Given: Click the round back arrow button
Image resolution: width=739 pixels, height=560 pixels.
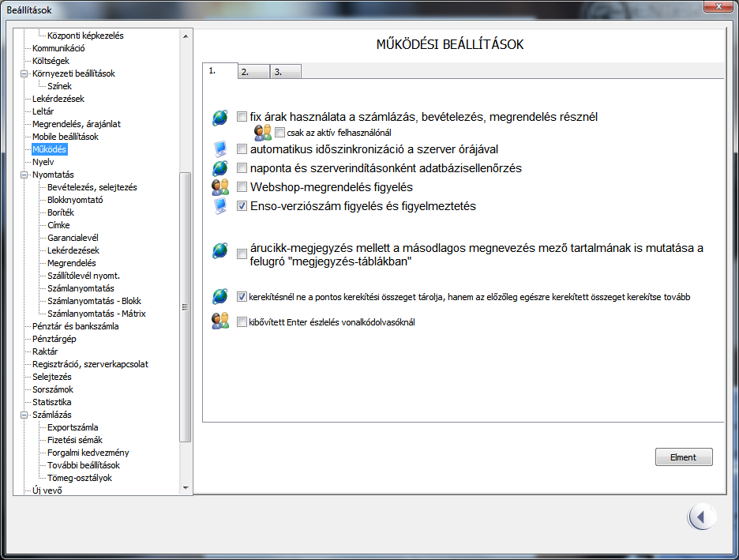Looking at the screenshot, I should point(702,517).
